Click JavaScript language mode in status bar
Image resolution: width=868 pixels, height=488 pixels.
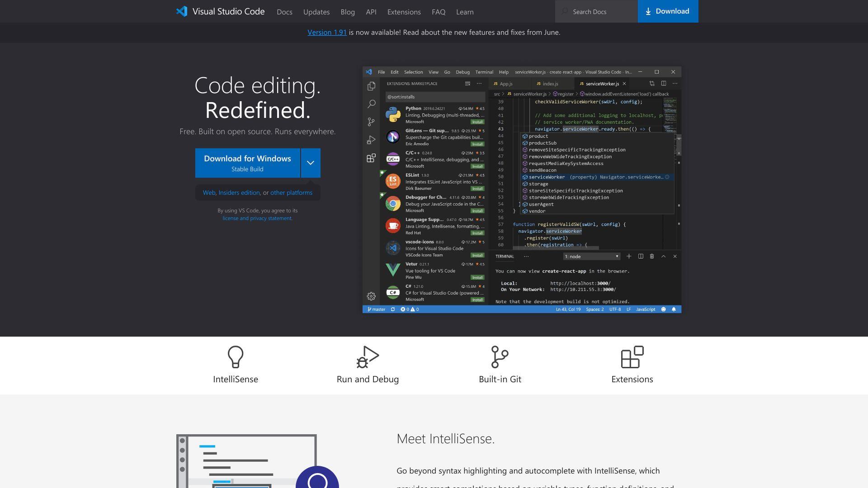[x=646, y=310]
